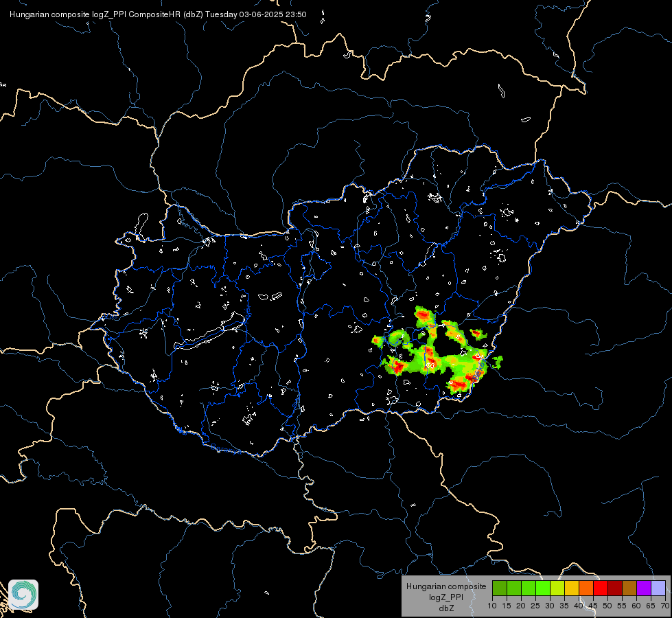Click the 60-65 dBZ purple swatch
The image size is (672, 618).
coord(644,588)
